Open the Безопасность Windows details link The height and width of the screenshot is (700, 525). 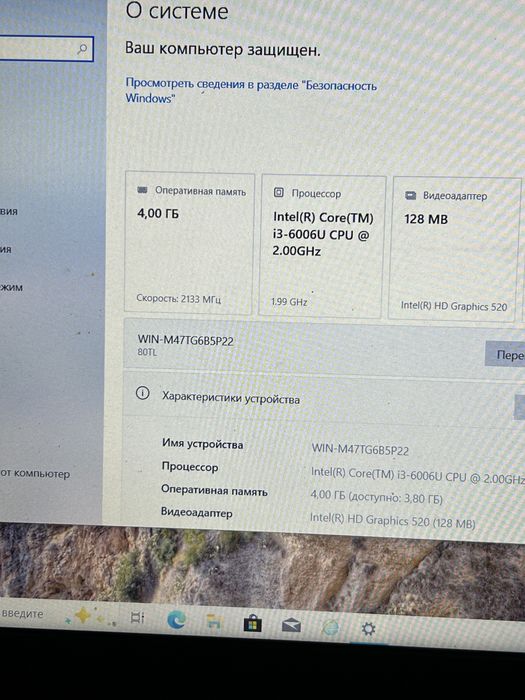(251, 91)
